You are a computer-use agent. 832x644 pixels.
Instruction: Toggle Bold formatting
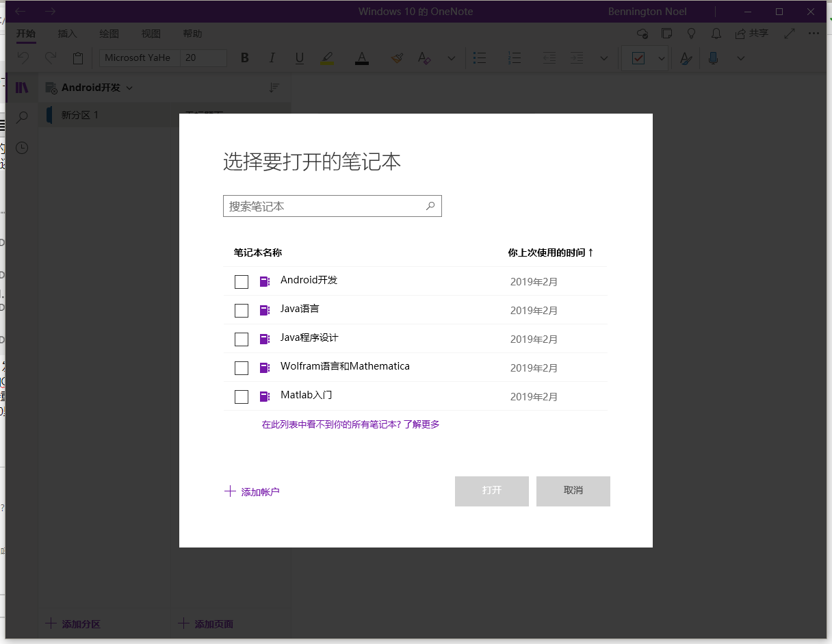pyautogui.click(x=245, y=58)
